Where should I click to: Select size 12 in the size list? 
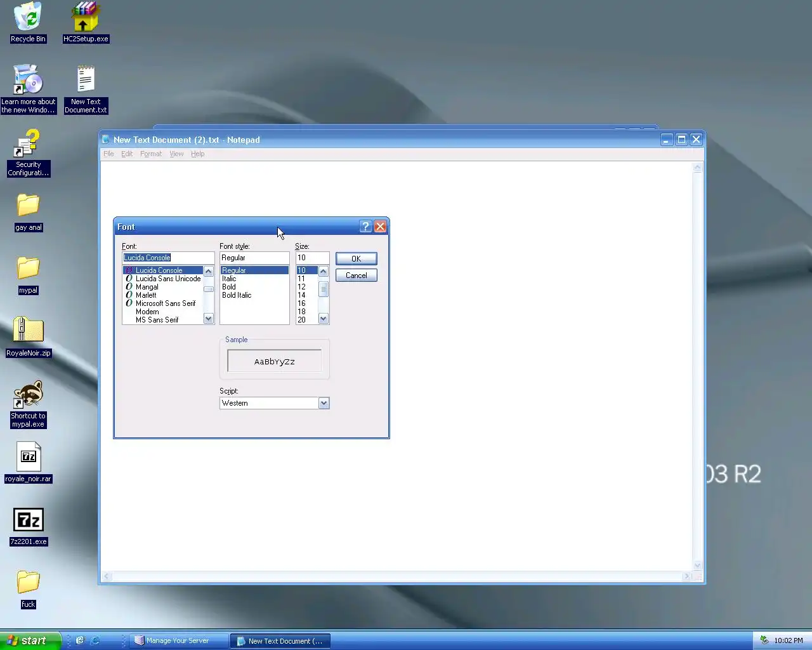[306, 287]
